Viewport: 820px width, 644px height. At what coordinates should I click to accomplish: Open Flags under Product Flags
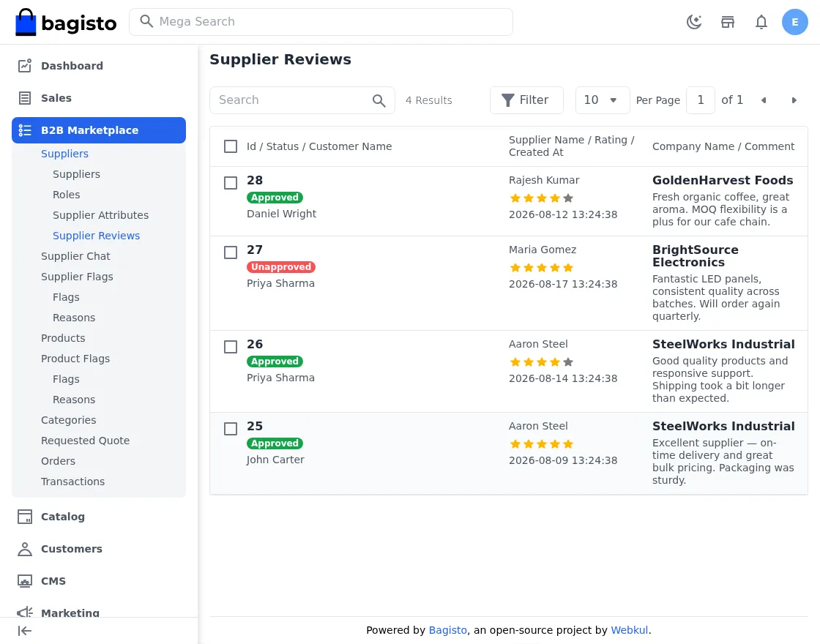click(66, 379)
